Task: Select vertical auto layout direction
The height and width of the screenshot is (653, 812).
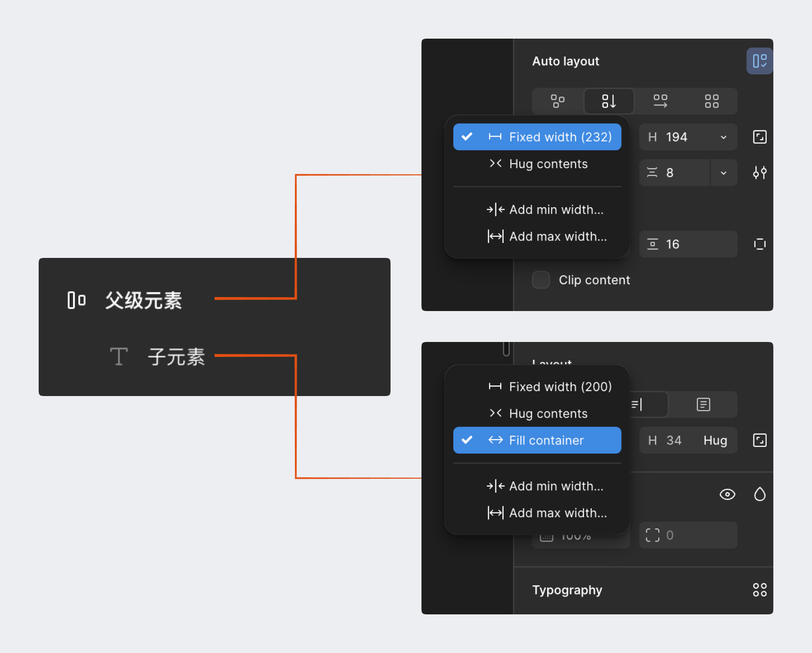Action: click(x=609, y=101)
